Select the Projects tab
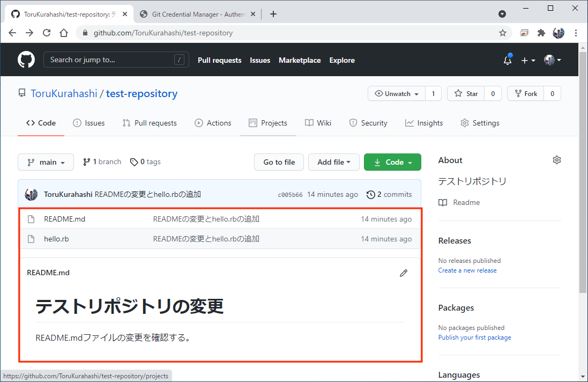The image size is (588, 382). (268, 123)
